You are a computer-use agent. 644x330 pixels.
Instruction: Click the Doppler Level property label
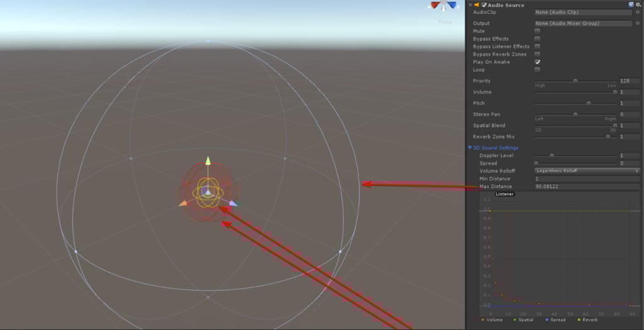point(496,155)
